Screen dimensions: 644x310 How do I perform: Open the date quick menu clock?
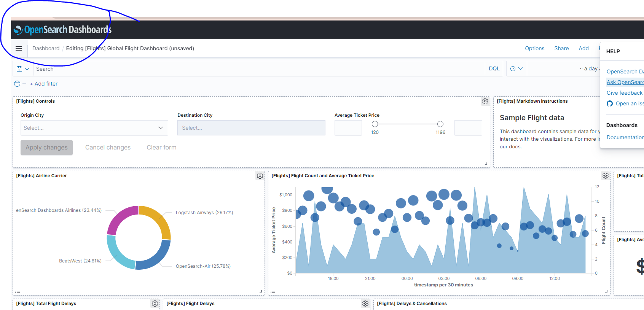pyautogui.click(x=516, y=68)
